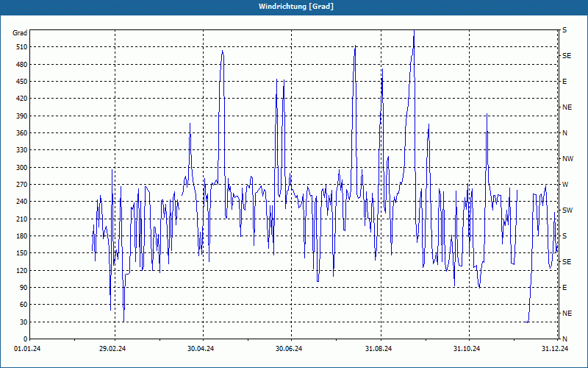Click the 480 y-axis value
588x368 pixels.
click(x=22, y=65)
